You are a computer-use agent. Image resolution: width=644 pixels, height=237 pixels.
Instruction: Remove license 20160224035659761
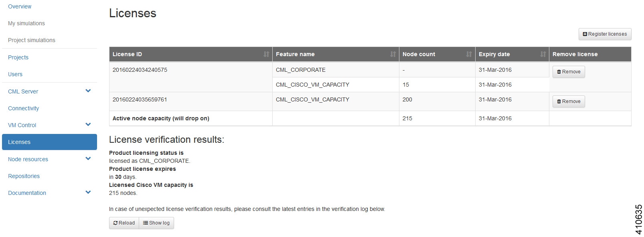(569, 101)
